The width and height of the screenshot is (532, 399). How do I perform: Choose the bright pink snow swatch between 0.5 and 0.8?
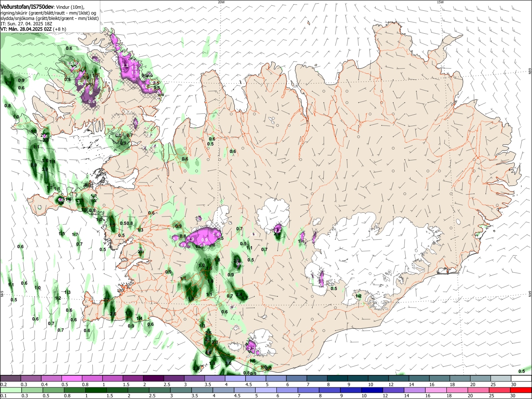click(x=72, y=378)
